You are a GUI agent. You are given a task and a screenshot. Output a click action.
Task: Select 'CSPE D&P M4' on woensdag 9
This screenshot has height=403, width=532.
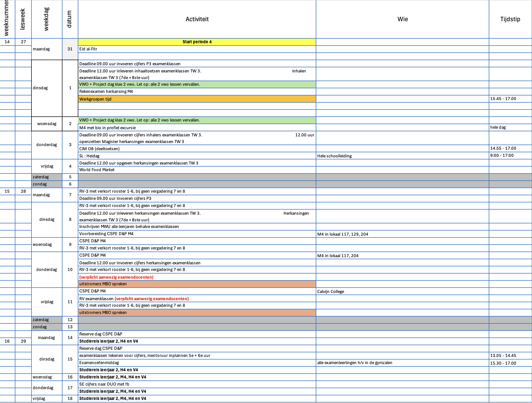click(197, 241)
